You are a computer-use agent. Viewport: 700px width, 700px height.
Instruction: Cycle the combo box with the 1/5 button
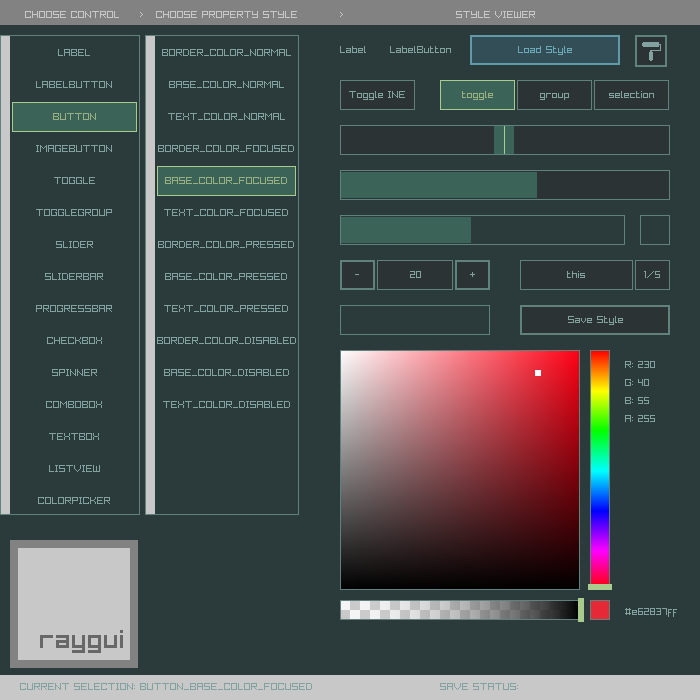tap(652, 275)
